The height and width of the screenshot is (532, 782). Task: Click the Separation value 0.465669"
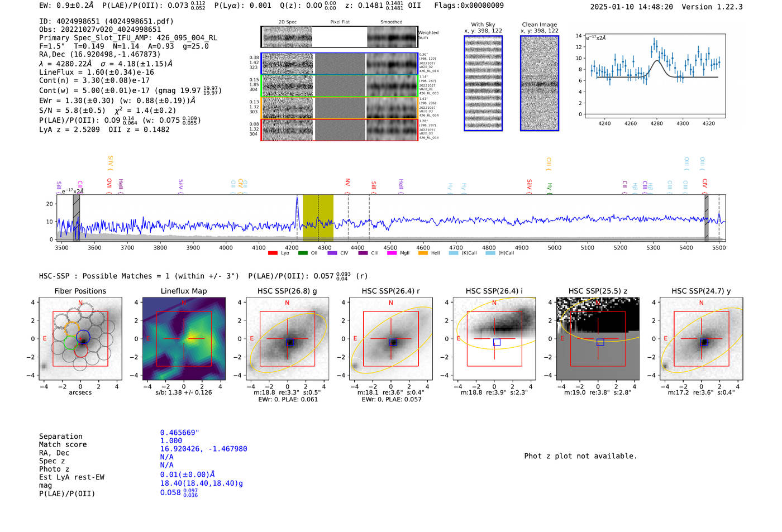click(x=180, y=433)
